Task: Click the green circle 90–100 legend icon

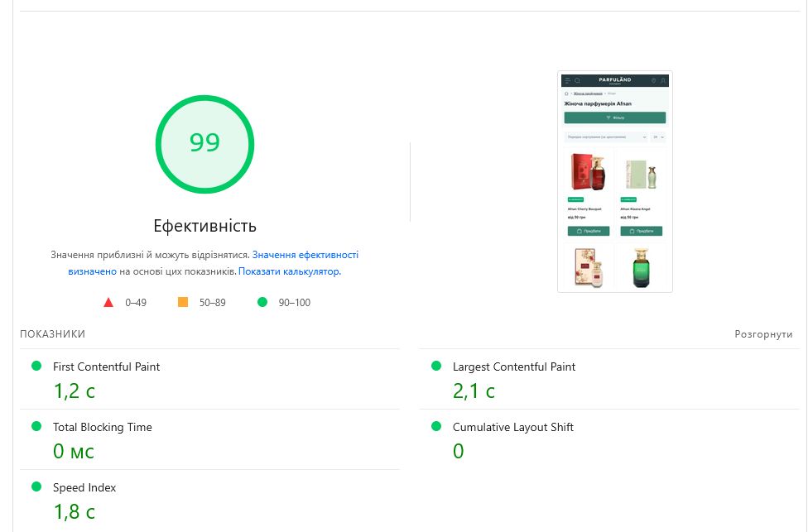Action: tap(262, 302)
